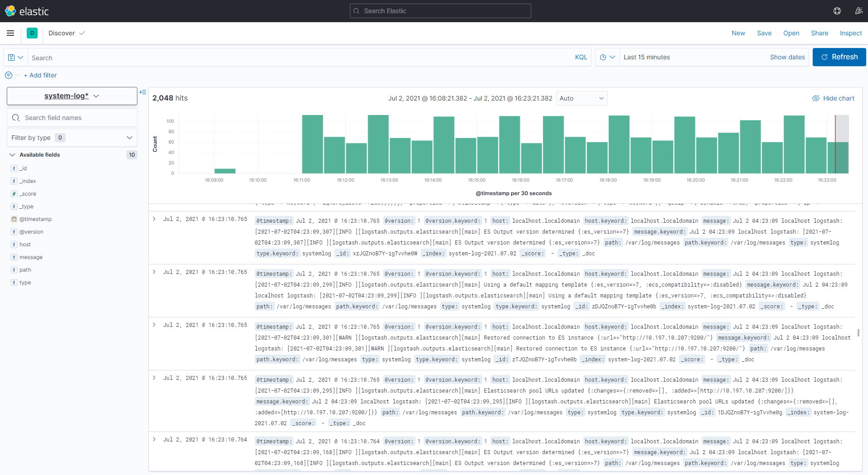This screenshot has width=868, height=475.
Task: Open the system-log* index pattern dropdown
Action: pos(72,96)
